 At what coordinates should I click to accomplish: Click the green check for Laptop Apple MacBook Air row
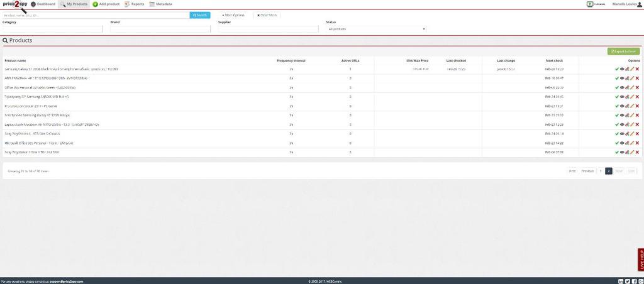point(617,124)
